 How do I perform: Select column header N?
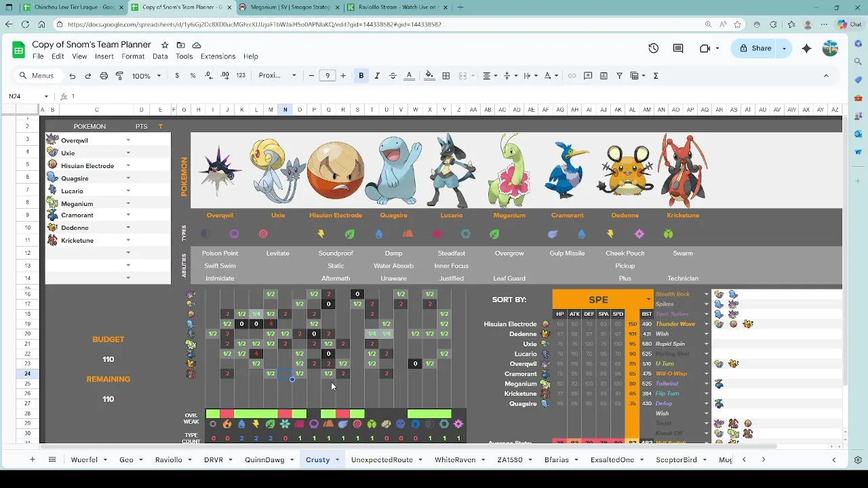click(285, 110)
